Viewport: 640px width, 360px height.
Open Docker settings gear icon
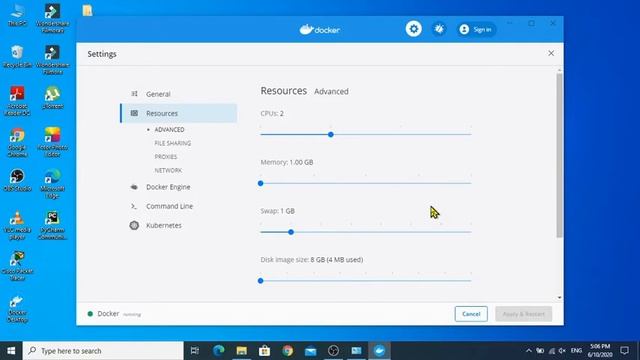(413, 29)
